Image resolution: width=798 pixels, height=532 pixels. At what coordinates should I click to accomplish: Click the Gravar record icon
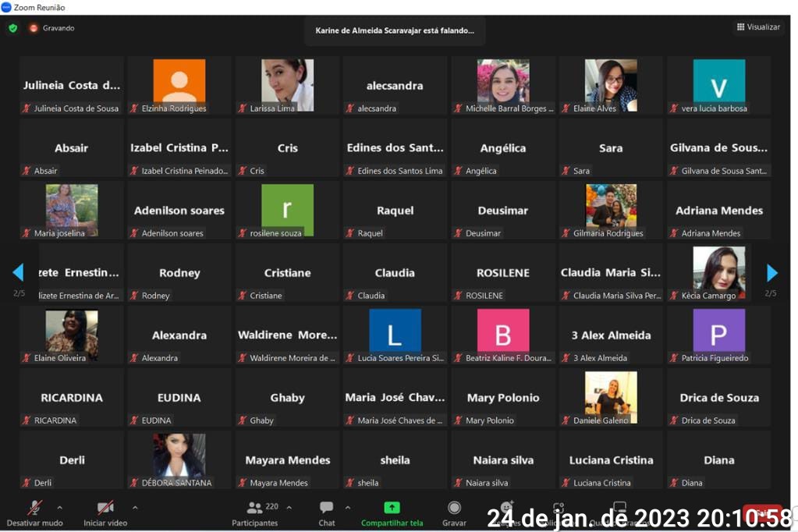coord(454,508)
